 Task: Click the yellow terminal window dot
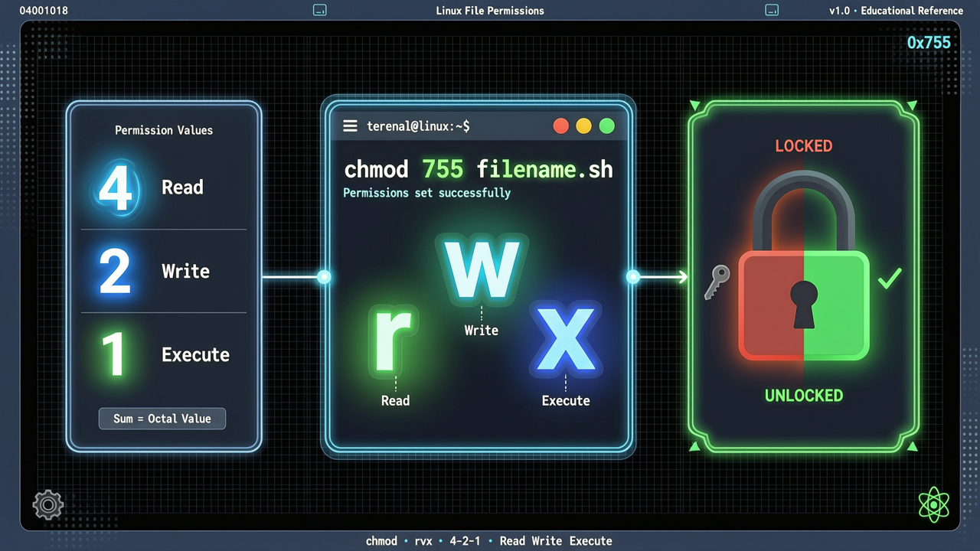(583, 126)
